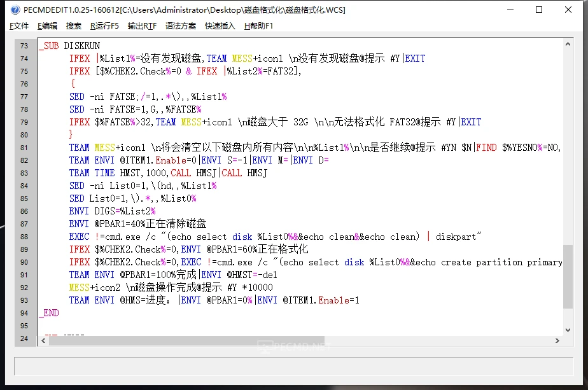Click line number 73 in the gutter
588x390 pixels.
pyautogui.click(x=24, y=46)
